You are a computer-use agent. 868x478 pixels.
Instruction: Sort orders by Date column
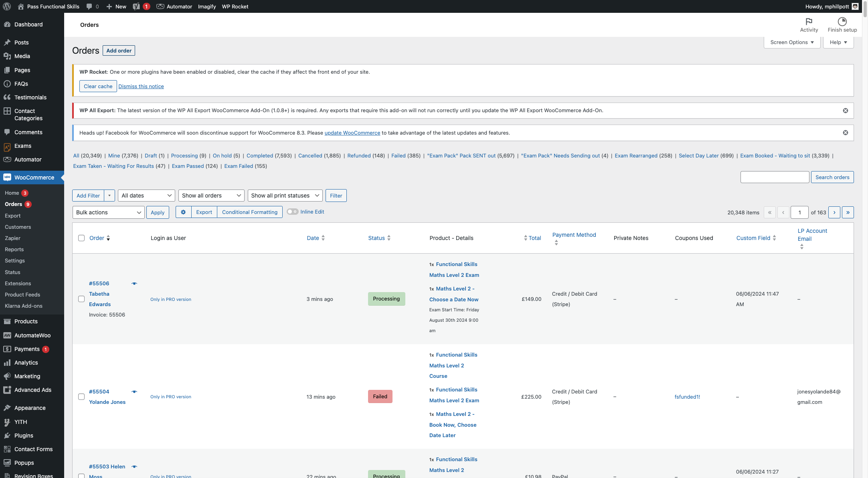pyautogui.click(x=316, y=238)
